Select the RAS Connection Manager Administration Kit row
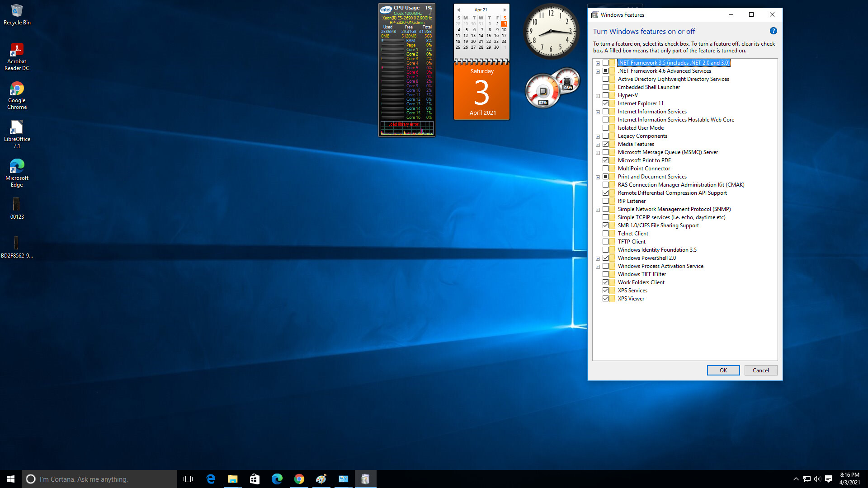Viewport: 868px width, 488px height. [x=681, y=185]
